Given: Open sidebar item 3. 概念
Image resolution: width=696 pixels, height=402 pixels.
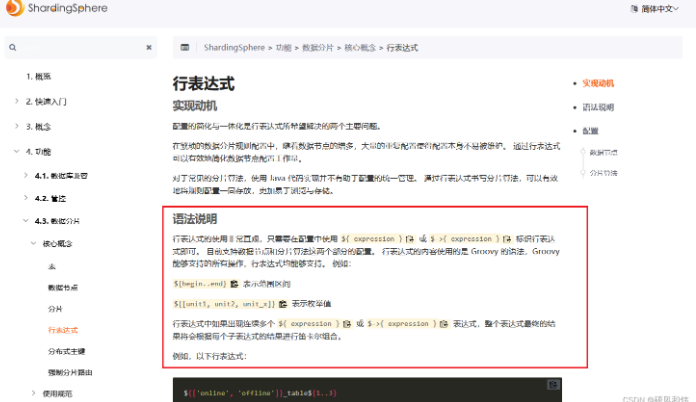Looking at the screenshot, I should tap(38, 127).
